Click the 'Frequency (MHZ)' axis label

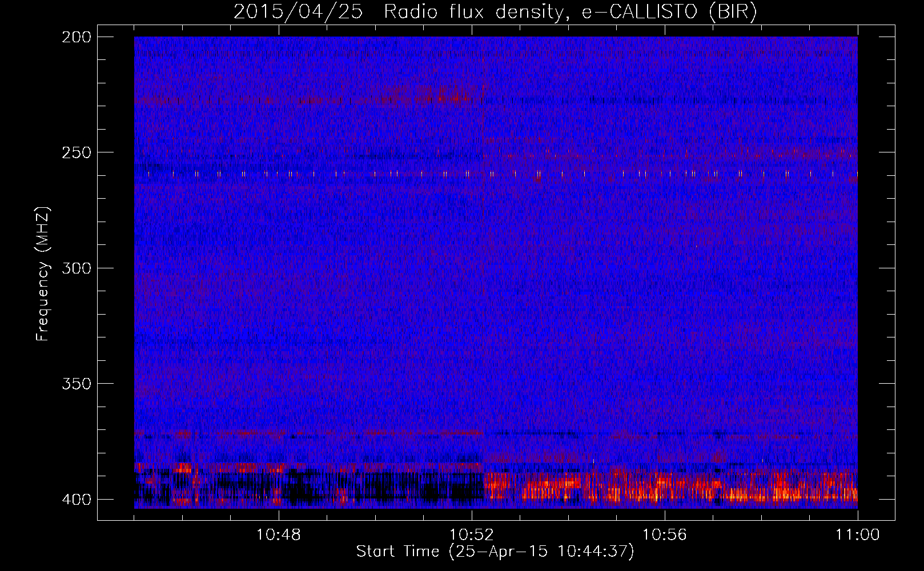pyautogui.click(x=43, y=274)
